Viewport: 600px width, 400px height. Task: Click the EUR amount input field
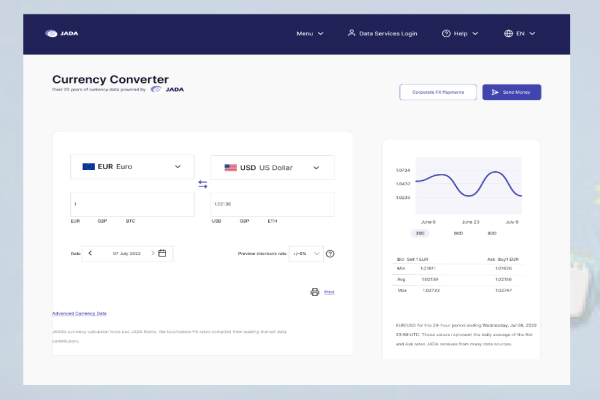click(132, 204)
